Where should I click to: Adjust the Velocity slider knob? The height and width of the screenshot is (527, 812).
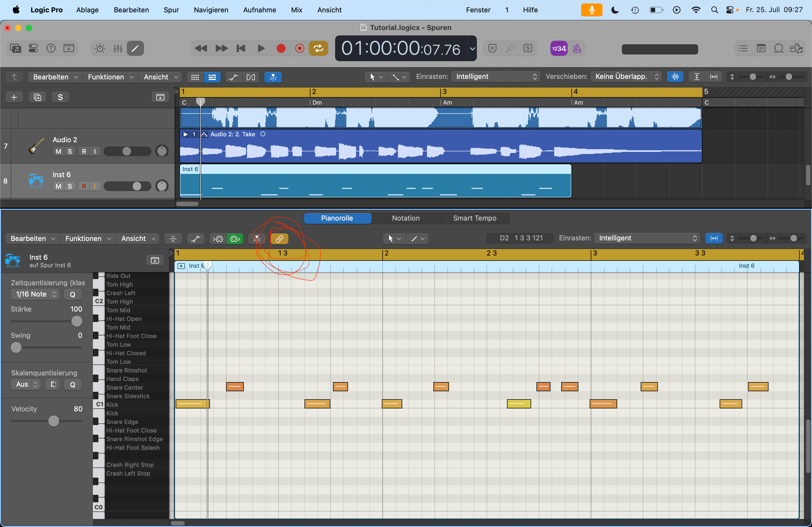53,421
